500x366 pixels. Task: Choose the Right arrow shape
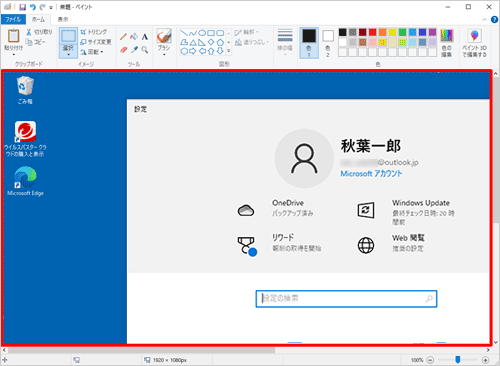(193, 51)
